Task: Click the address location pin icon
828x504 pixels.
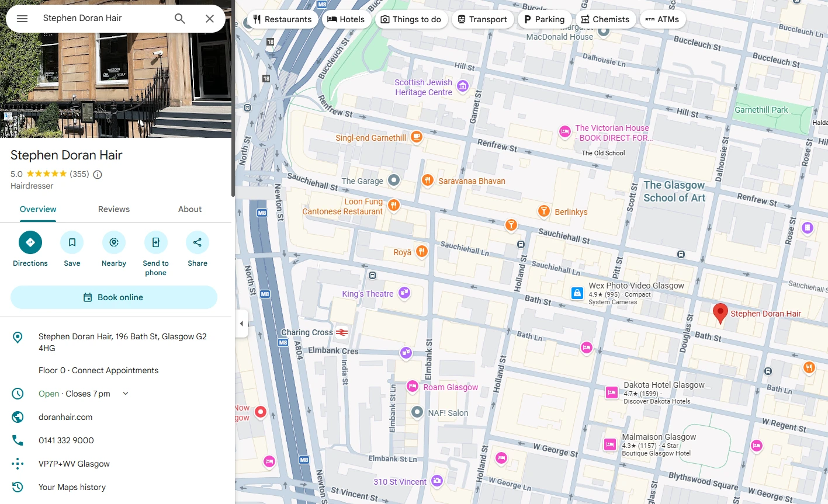Action: click(18, 337)
